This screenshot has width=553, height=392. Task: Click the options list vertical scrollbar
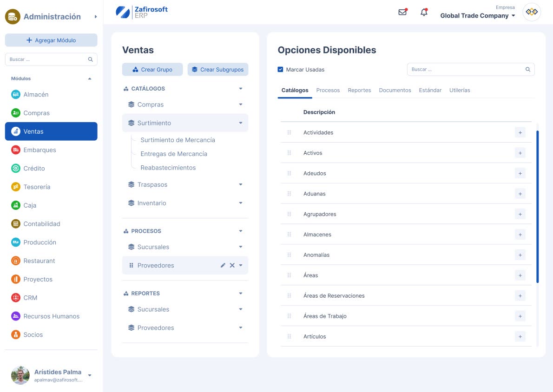click(538, 207)
